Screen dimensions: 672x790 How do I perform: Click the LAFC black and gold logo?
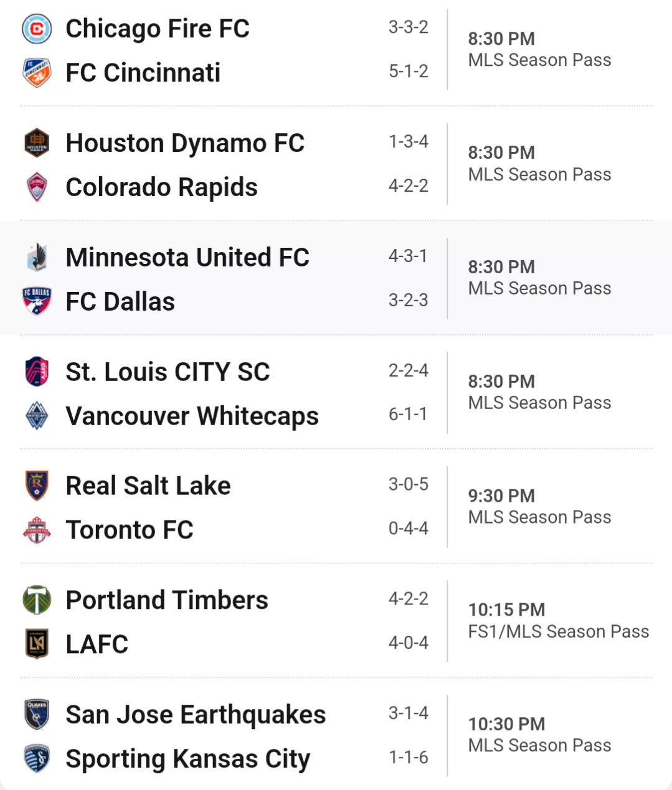coord(37,644)
